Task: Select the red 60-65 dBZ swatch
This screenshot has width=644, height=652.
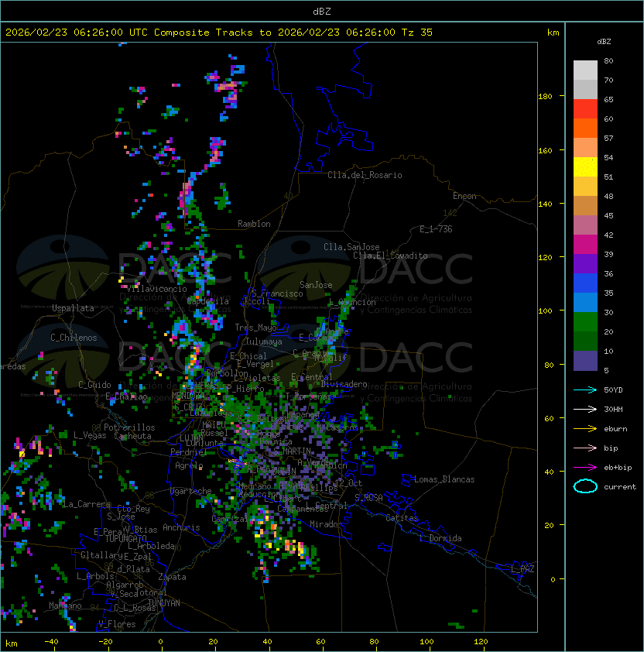Action: 585,109
